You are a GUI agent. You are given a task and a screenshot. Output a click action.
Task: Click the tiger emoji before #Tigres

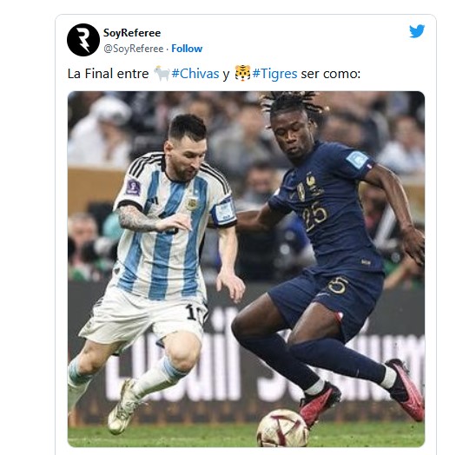pyautogui.click(x=242, y=74)
